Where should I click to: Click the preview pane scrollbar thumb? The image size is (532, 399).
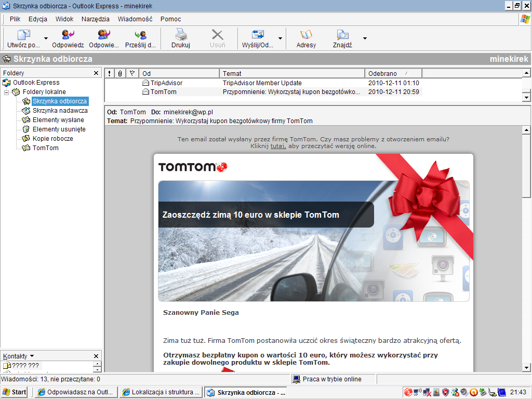tap(526, 166)
